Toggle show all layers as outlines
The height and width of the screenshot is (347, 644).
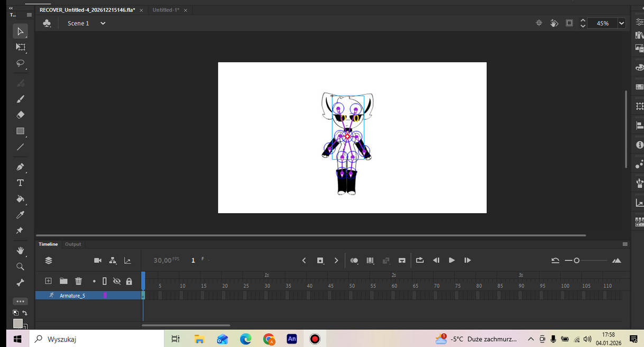click(x=105, y=281)
